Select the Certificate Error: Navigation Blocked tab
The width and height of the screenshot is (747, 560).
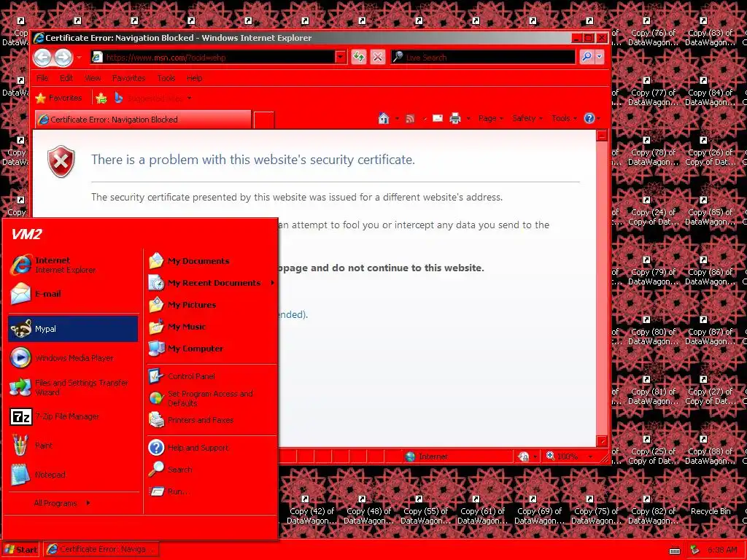click(x=143, y=120)
